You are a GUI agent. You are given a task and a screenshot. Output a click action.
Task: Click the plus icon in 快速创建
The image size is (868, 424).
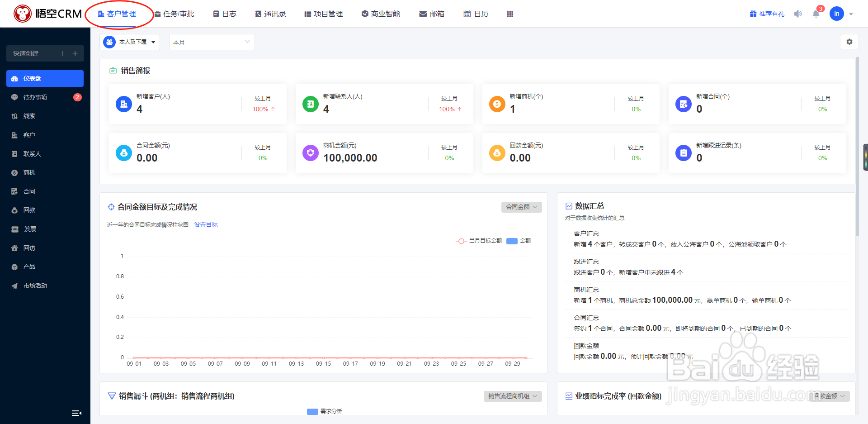pyautogui.click(x=75, y=53)
